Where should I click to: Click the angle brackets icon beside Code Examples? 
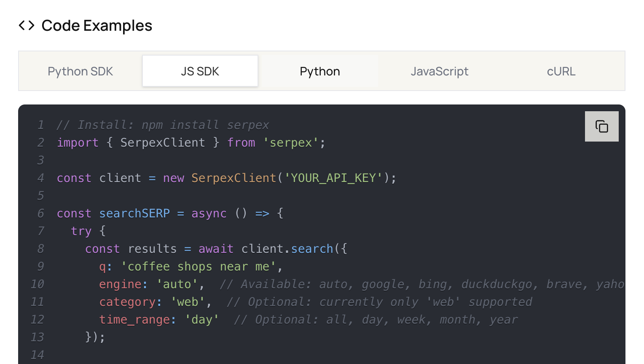click(x=26, y=25)
